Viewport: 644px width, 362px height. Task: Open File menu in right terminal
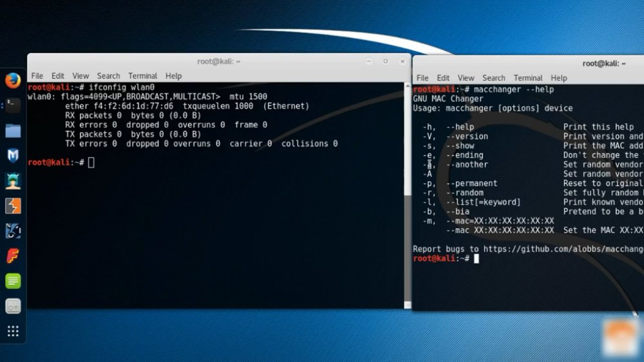[422, 78]
